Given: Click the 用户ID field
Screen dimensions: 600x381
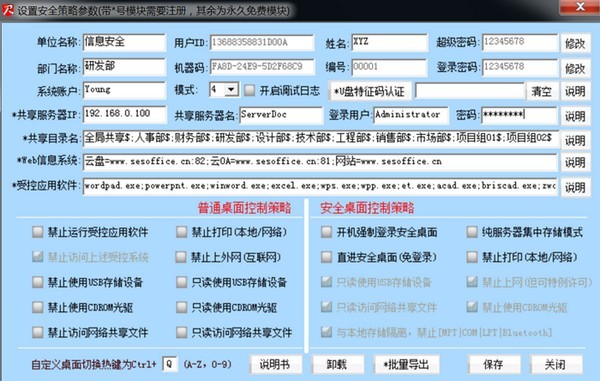Looking at the screenshot, I should point(262,42).
